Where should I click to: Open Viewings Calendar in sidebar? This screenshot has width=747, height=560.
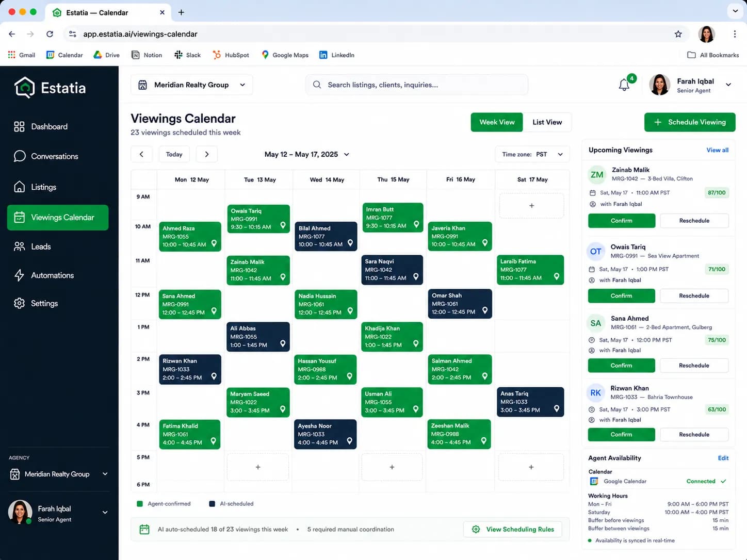click(58, 218)
